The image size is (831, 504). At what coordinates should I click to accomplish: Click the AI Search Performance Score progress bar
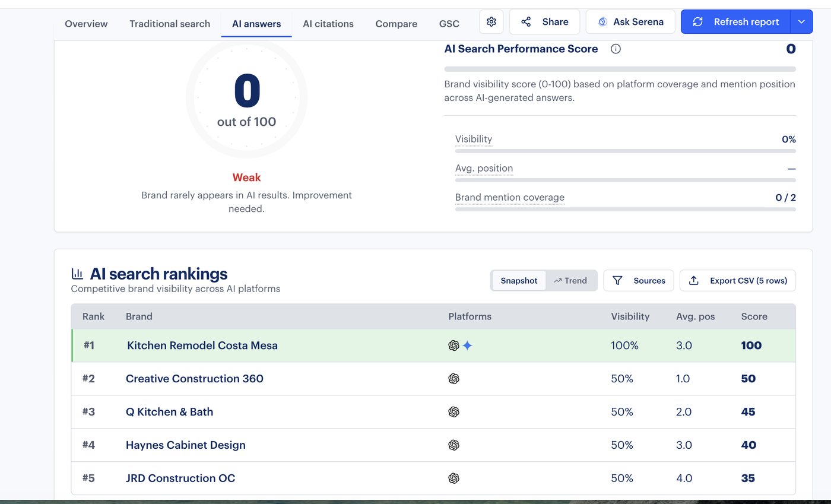(620, 69)
